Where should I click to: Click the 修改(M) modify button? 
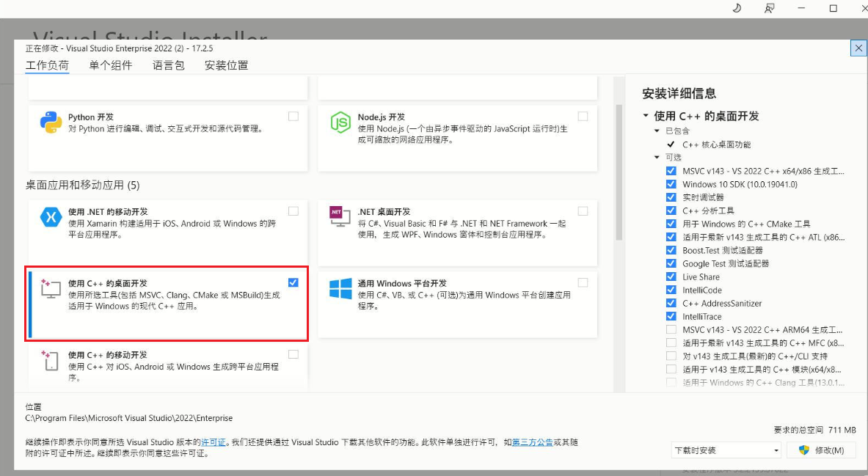pyautogui.click(x=822, y=450)
